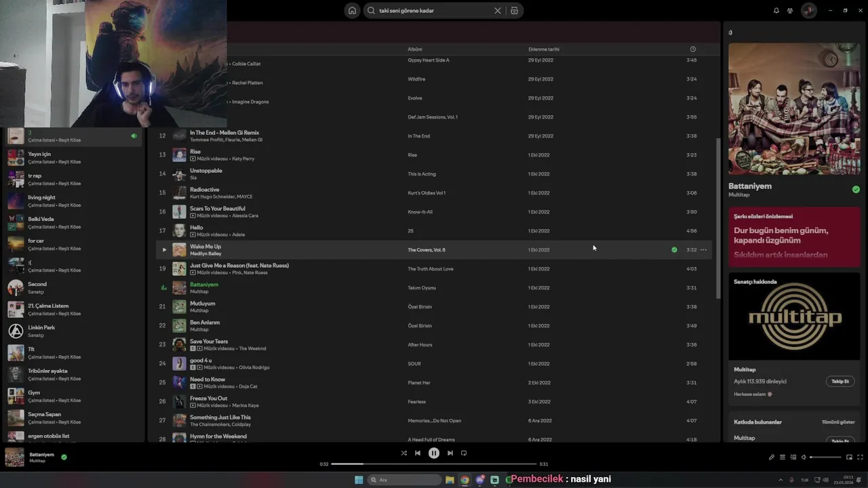Click Tümünü göster link
The image size is (868, 488).
838,422
